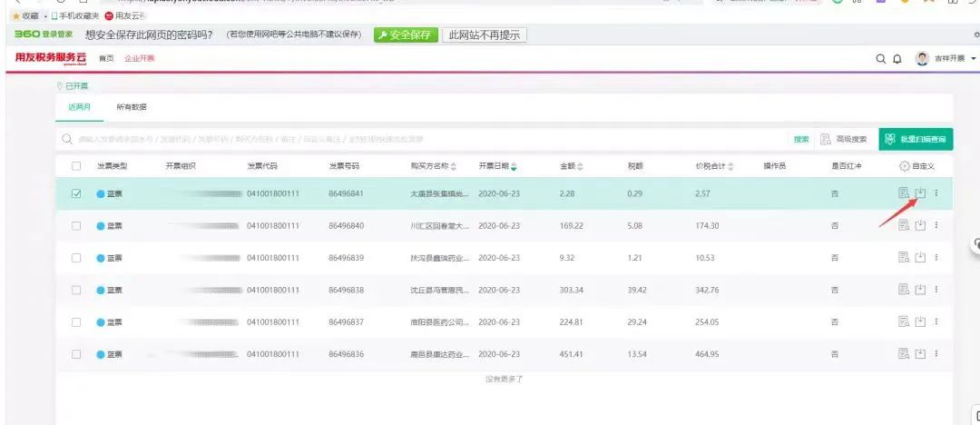
Task: Check the checkbox for invoice 86496838
Action: [x=76, y=290]
